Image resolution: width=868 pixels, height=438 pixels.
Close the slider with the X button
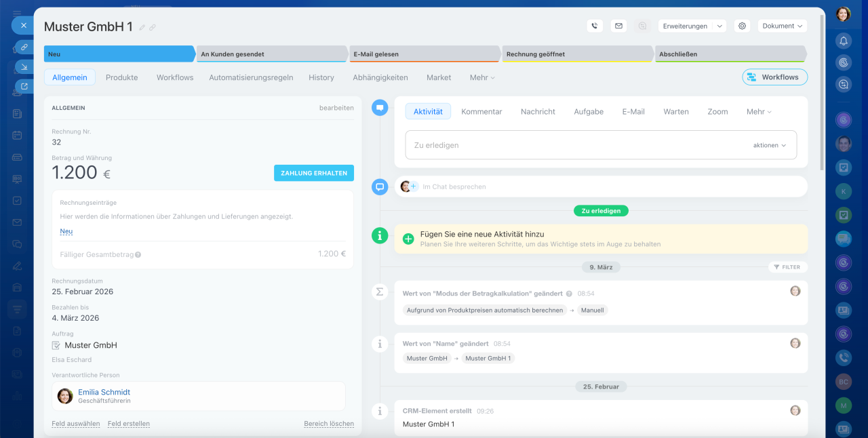pos(23,26)
